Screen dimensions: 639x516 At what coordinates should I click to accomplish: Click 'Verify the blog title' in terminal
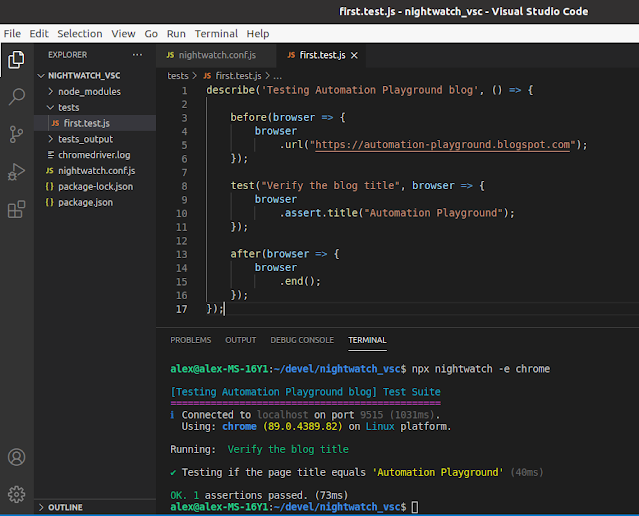click(x=288, y=450)
